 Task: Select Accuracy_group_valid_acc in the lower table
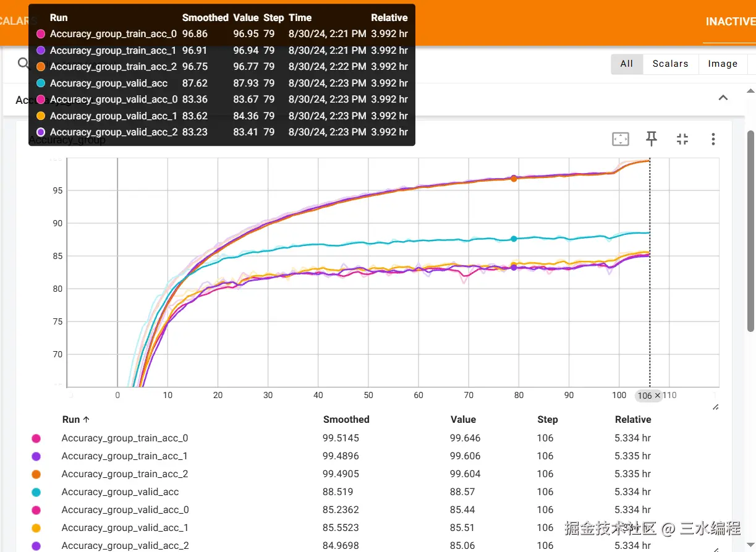pos(120,492)
